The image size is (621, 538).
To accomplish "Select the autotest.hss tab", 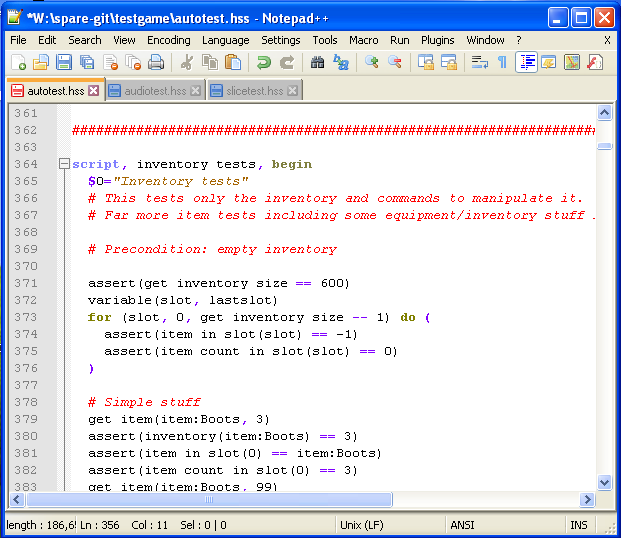I will pyautogui.click(x=55, y=91).
